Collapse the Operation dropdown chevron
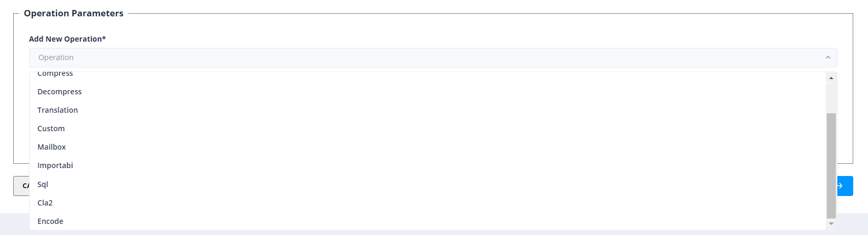The height and width of the screenshot is (235, 868). tap(827, 57)
